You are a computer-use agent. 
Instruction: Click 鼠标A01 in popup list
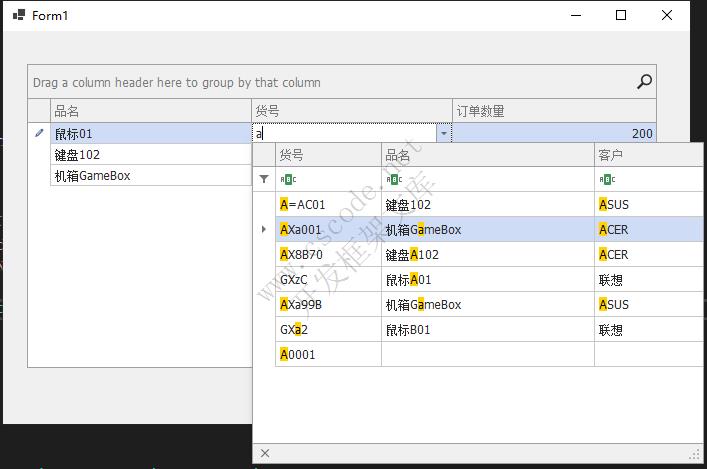click(488, 280)
